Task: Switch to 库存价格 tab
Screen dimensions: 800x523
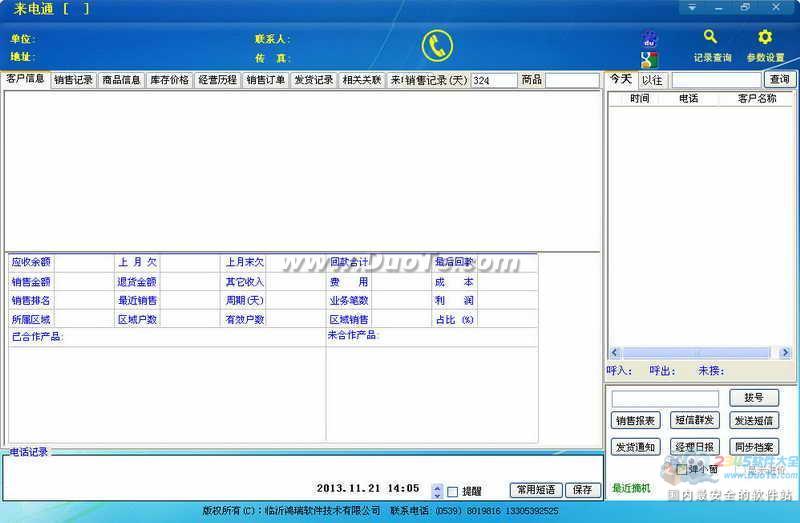Action: pyautogui.click(x=169, y=80)
